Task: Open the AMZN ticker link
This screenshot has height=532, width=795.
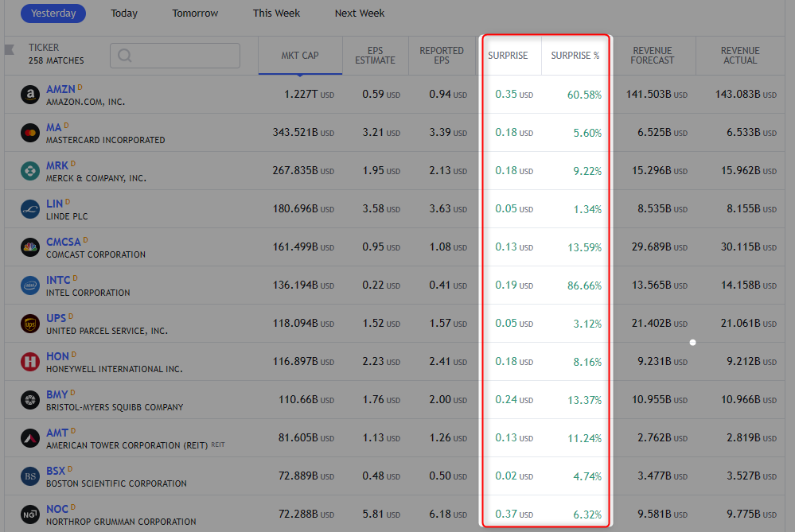Action: click(60, 89)
